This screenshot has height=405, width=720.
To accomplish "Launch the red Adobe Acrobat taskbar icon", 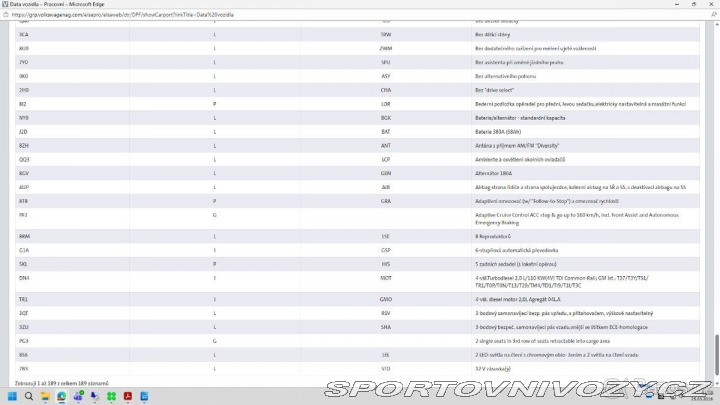I will pyautogui.click(x=129, y=397).
